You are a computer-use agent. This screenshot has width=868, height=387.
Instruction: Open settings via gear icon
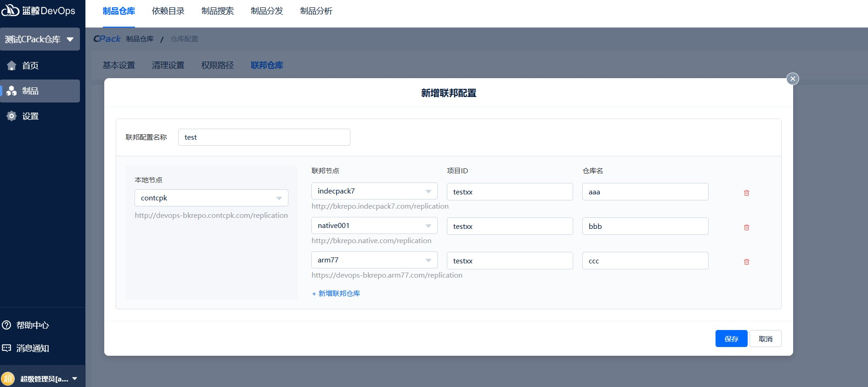pos(11,116)
